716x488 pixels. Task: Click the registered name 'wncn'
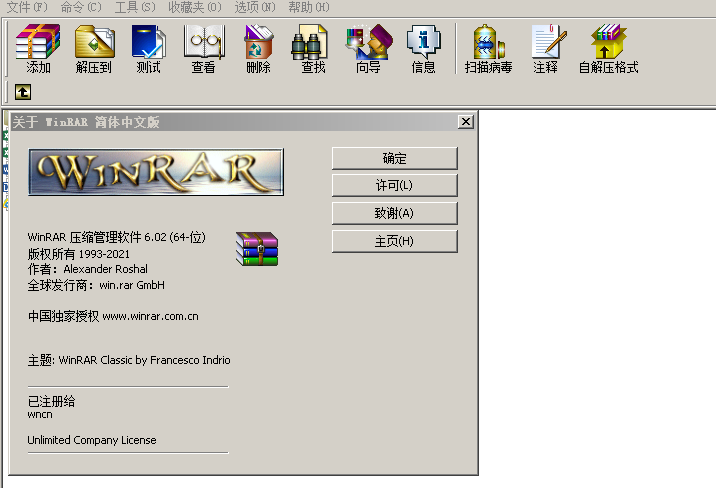40,415
